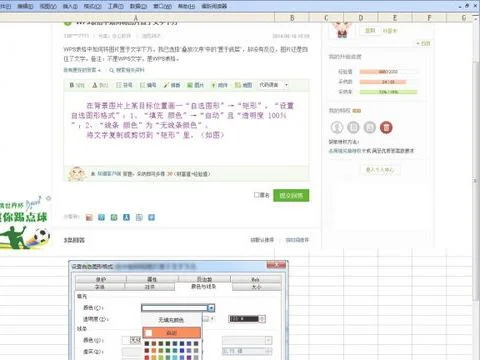Adjust the transparency percentage spinner
The height and width of the screenshot is (360, 480).
click(x=262, y=319)
